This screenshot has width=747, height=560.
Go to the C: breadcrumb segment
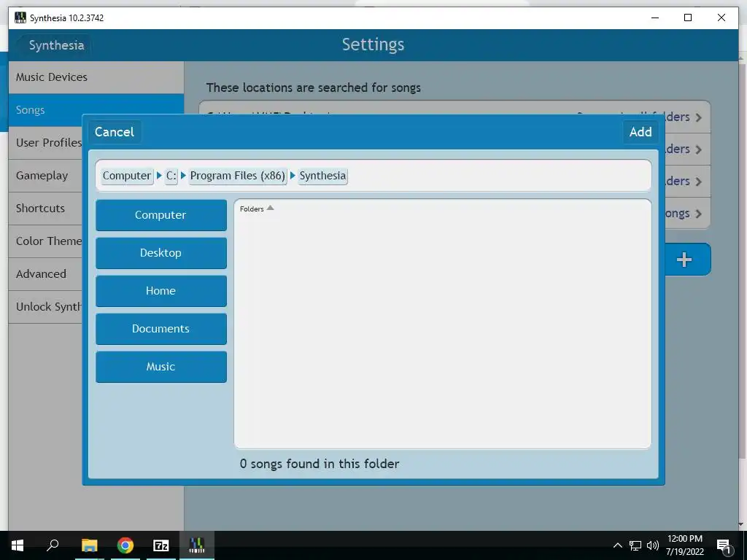pyautogui.click(x=171, y=176)
